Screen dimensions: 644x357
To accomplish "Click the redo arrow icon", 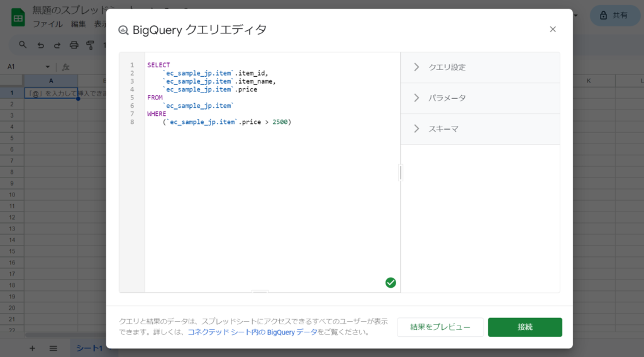I will (x=57, y=45).
